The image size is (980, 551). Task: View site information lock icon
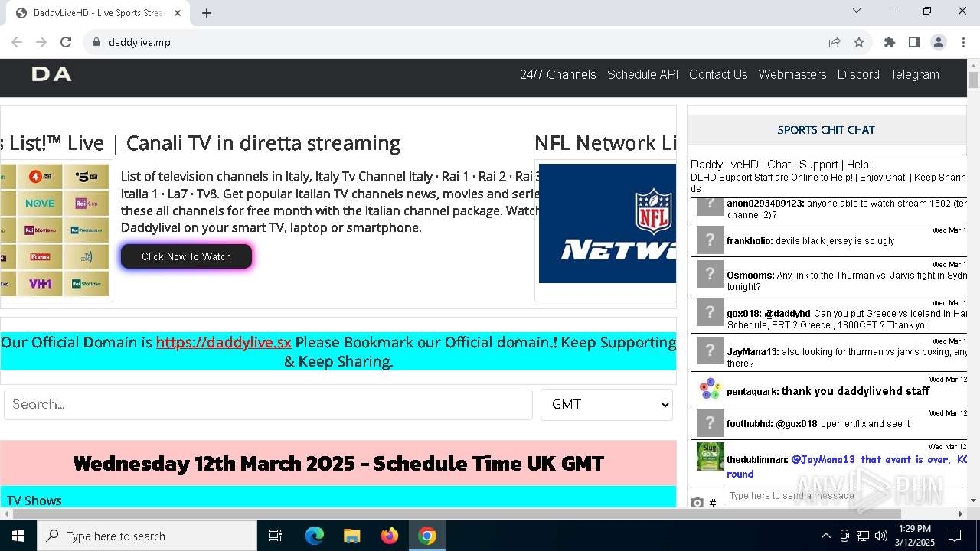[96, 42]
